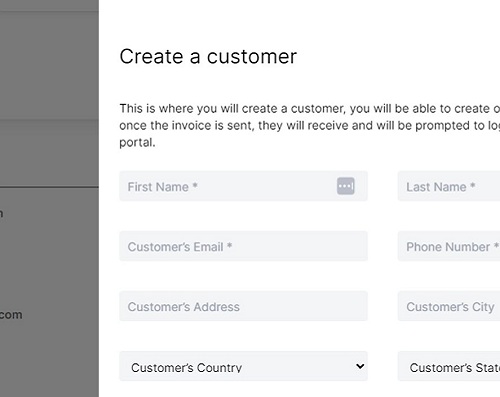Click the autofill icon in First Name field
This screenshot has width=500, height=397.
point(346,186)
